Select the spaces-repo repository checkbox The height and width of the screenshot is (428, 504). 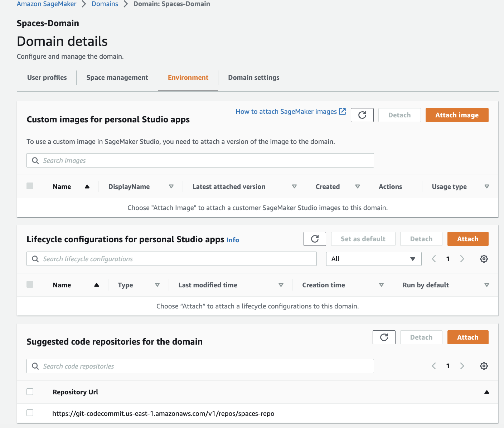pyautogui.click(x=30, y=413)
